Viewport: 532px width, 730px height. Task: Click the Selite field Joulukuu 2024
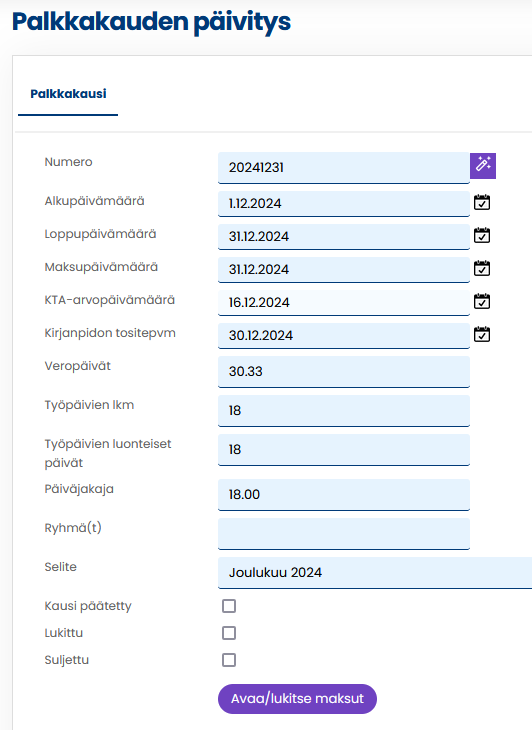[375, 573]
